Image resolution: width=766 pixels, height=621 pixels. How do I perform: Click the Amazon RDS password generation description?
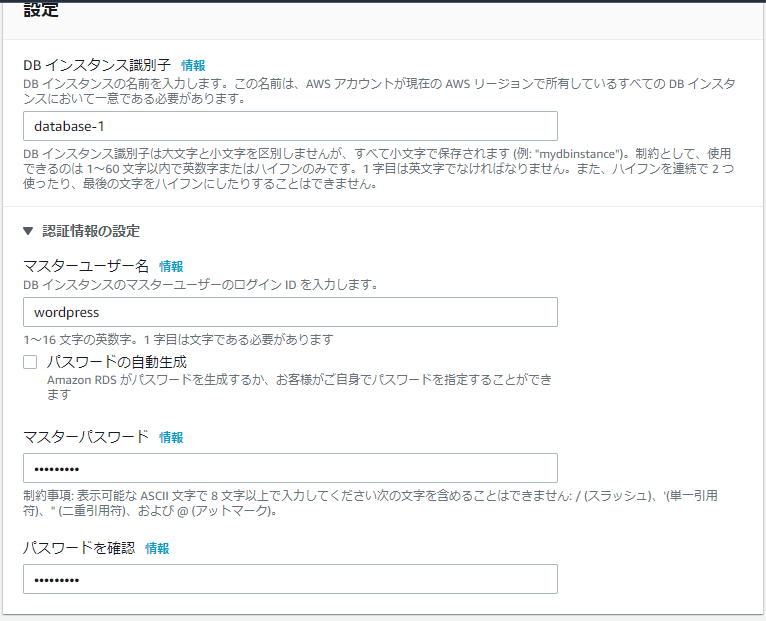(x=299, y=387)
